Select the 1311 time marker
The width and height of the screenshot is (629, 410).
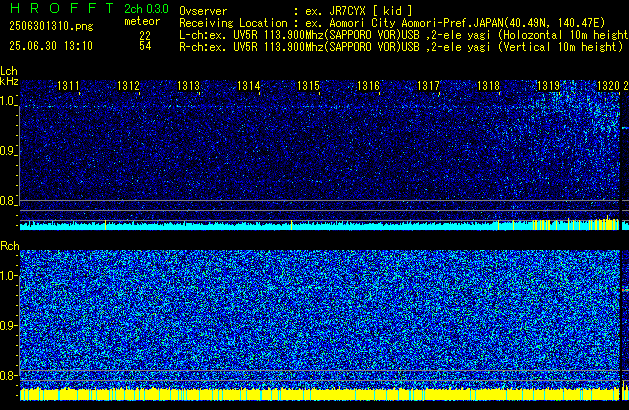(x=68, y=86)
